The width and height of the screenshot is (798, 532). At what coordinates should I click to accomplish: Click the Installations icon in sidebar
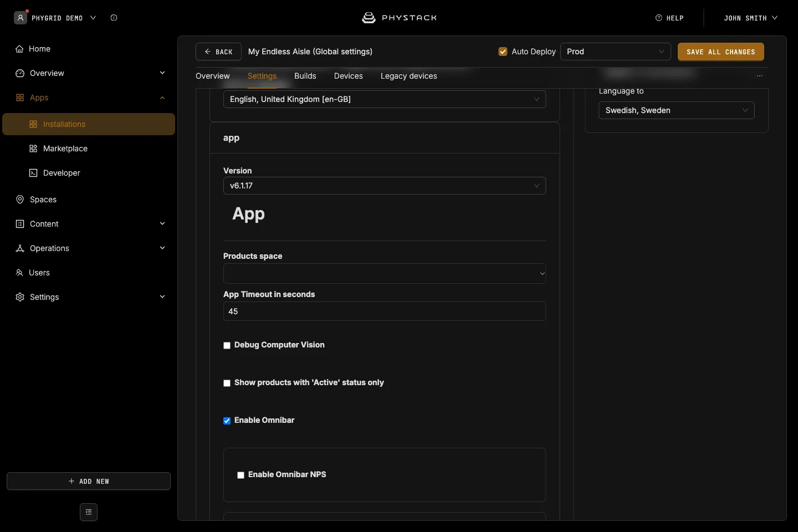[33, 124]
